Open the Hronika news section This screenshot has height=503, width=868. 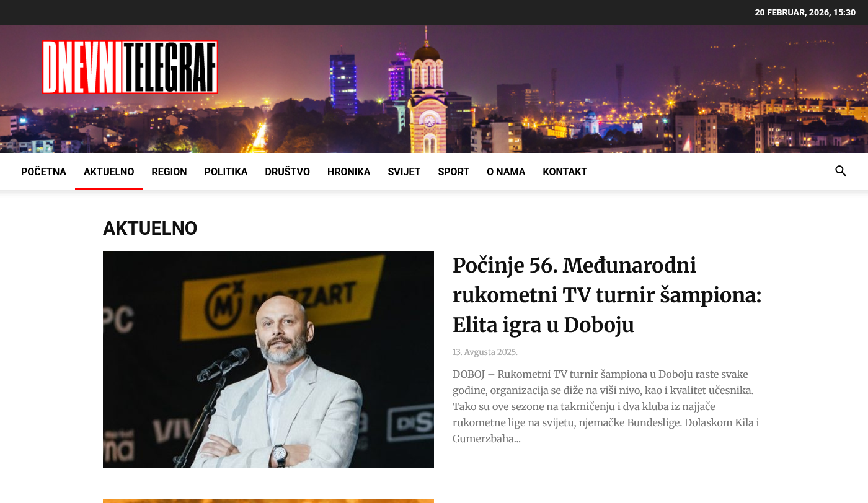tap(348, 172)
